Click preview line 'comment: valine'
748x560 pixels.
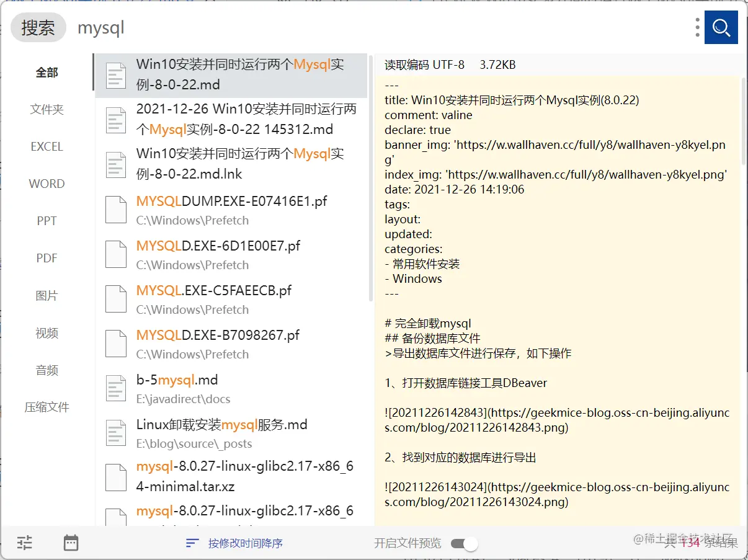pos(429,115)
